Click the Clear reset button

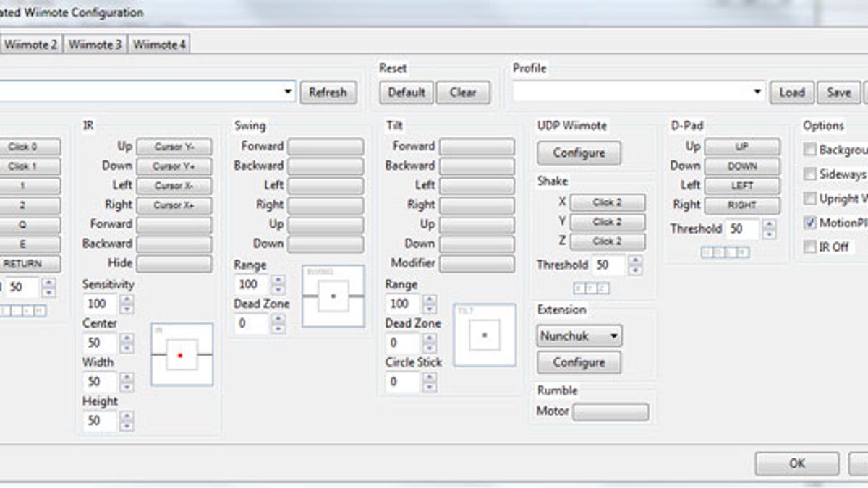pyautogui.click(x=463, y=93)
